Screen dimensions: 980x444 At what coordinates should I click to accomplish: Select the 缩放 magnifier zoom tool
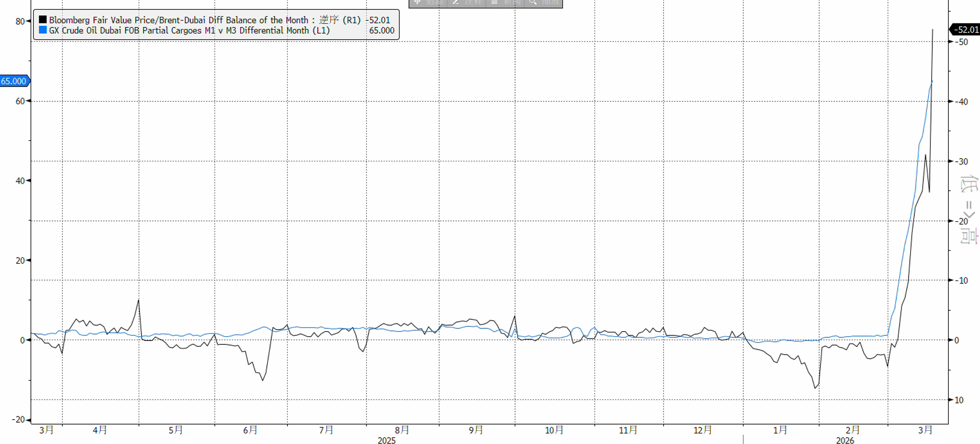544,3
